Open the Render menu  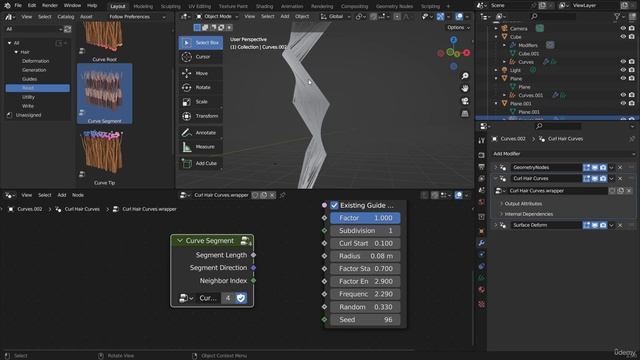(x=50, y=6)
